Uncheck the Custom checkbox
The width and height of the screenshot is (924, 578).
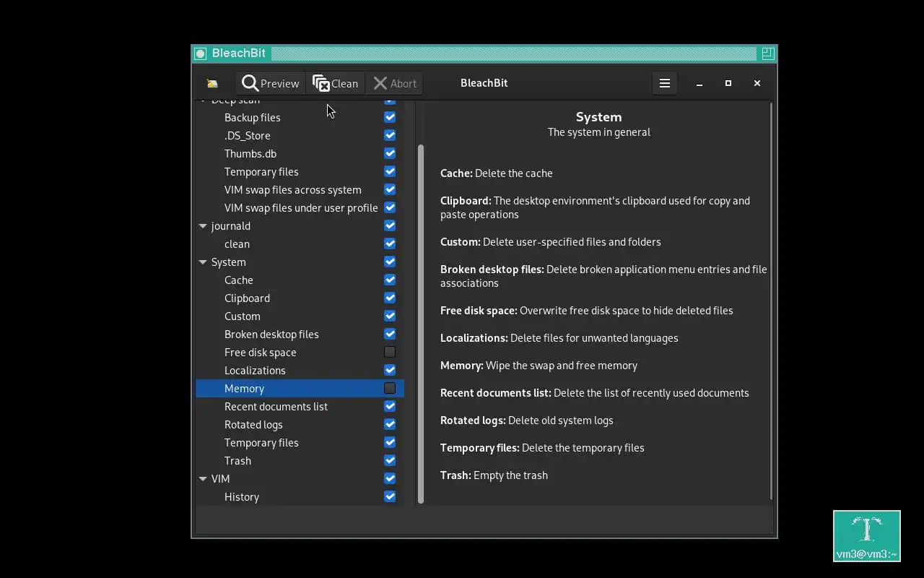[x=390, y=316]
